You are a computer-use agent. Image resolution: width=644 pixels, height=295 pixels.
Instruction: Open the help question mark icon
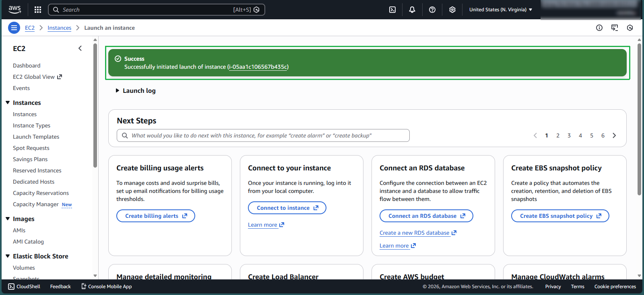pyautogui.click(x=432, y=10)
